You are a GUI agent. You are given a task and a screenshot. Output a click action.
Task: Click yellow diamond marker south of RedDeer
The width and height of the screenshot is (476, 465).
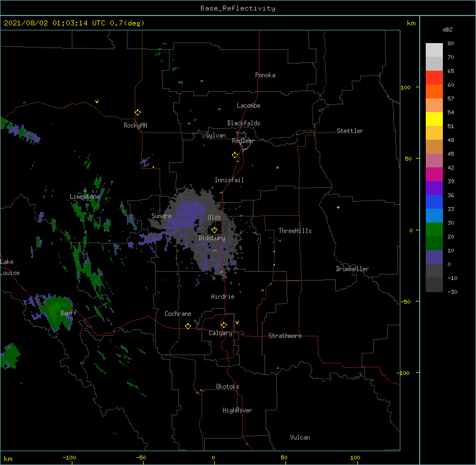pyautogui.click(x=235, y=155)
